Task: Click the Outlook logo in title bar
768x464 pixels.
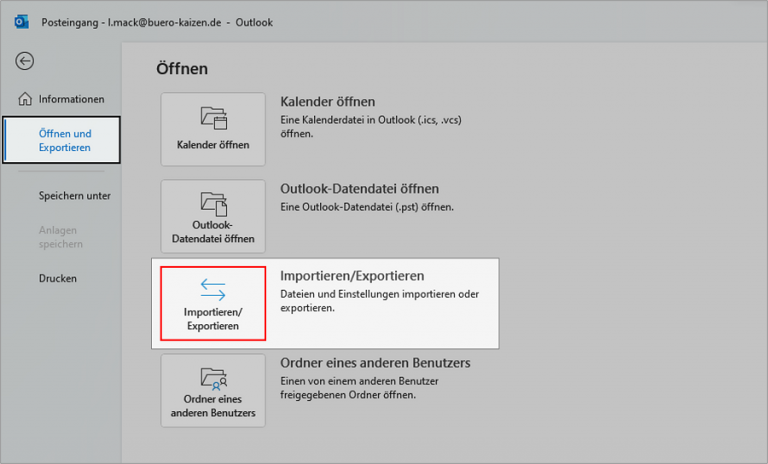Action: click(22, 23)
